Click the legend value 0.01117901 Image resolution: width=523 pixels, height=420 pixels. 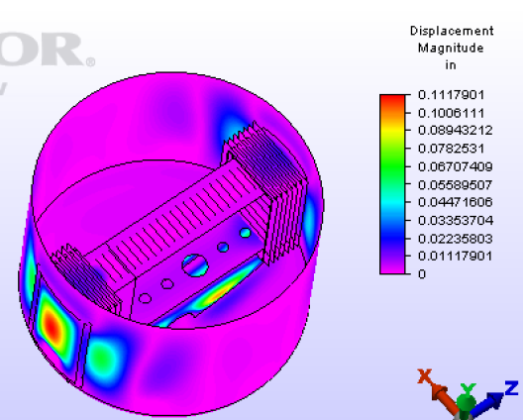click(x=456, y=257)
